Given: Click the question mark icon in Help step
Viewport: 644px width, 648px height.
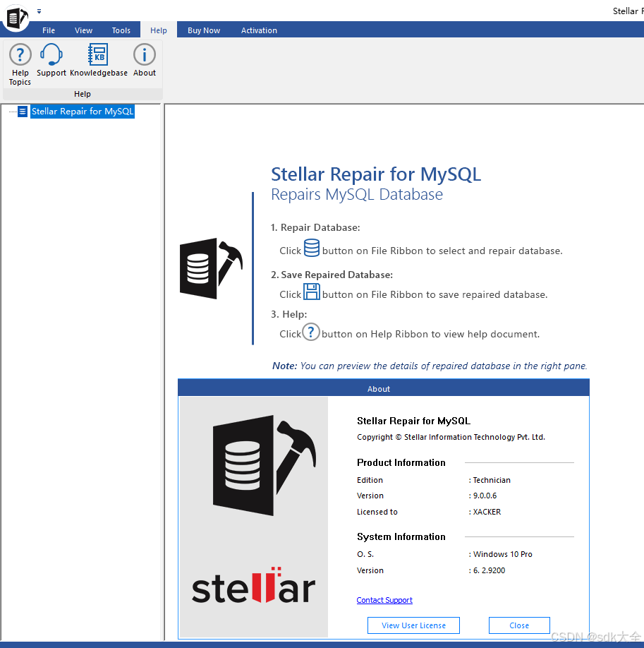Looking at the screenshot, I should tap(310, 332).
